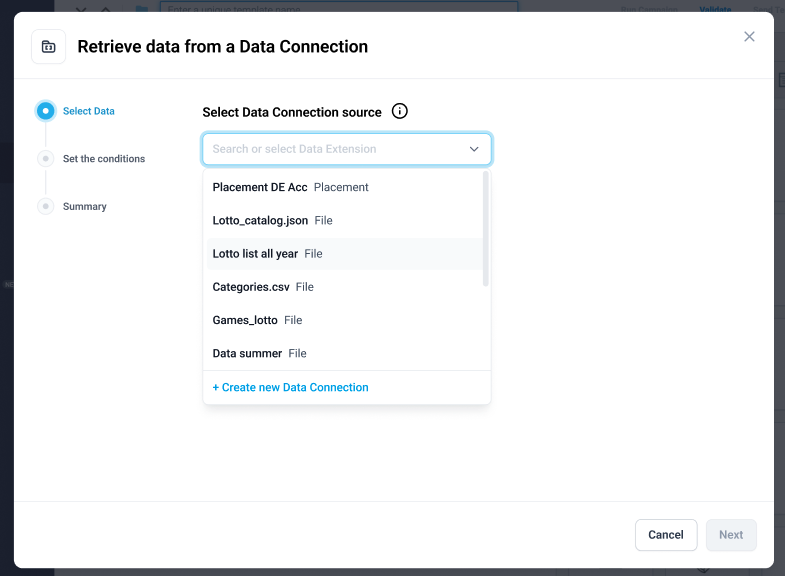The width and height of the screenshot is (785, 576).
Task: Choose Placement DE Acc option
Action: (x=344, y=187)
